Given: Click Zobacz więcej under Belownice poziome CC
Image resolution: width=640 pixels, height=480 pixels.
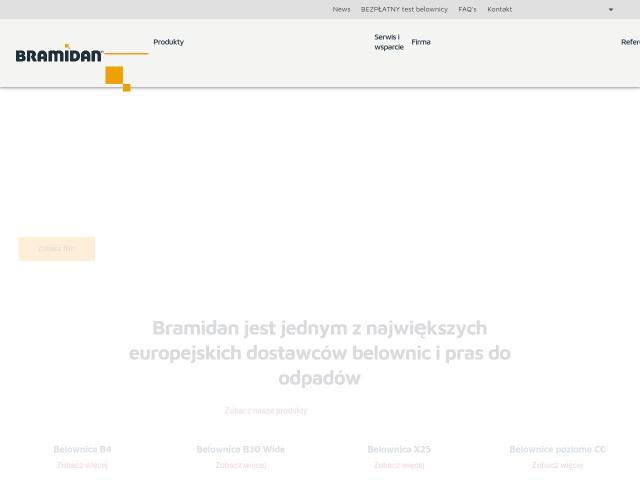Looking at the screenshot, I should pos(558,465).
